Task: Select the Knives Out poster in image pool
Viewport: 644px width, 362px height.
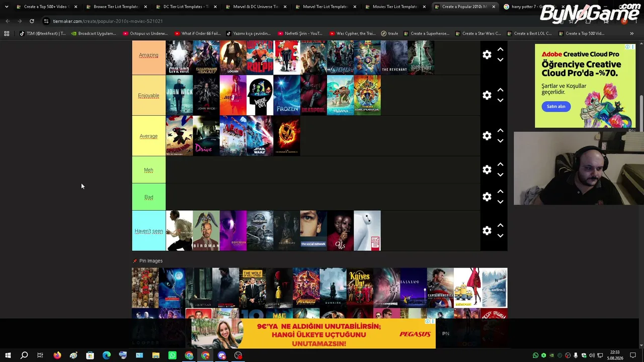Action: tap(360, 288)
